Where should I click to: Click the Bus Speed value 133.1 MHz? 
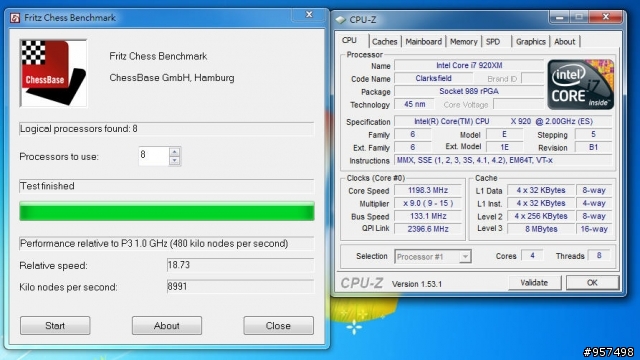pos(428,216)
